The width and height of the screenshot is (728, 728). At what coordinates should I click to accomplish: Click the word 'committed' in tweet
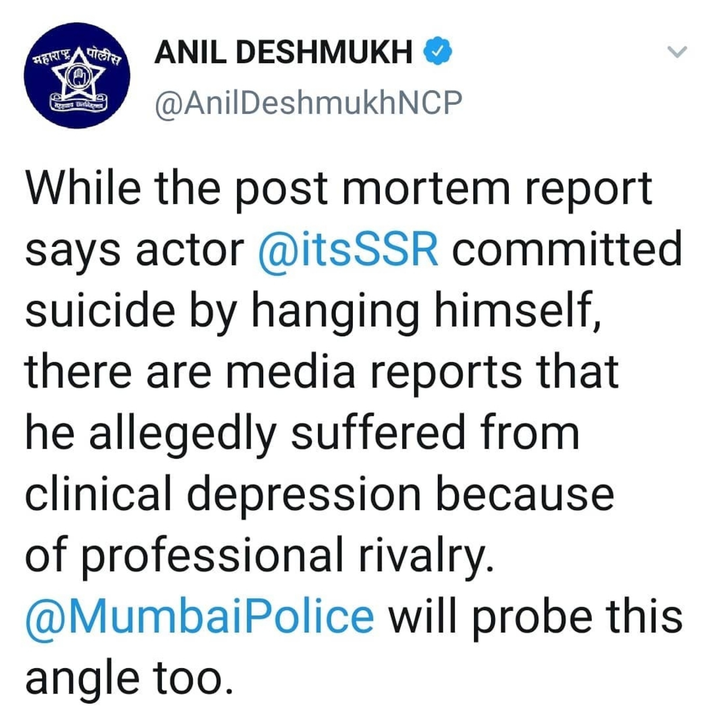[x=567, y=249]
